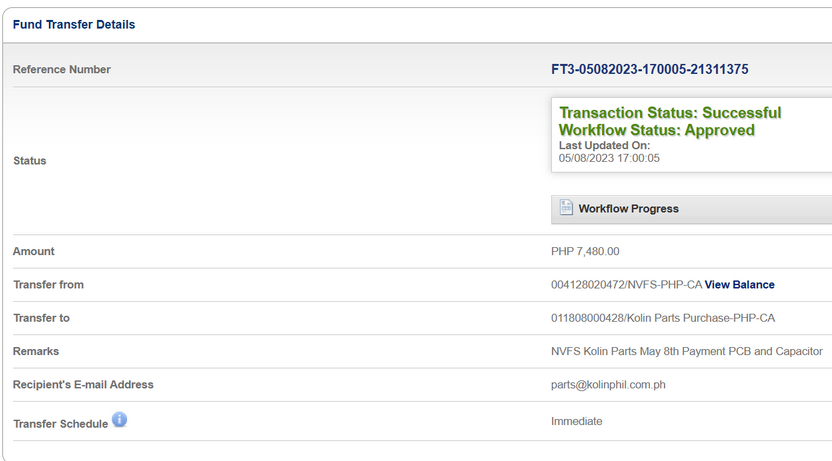Click the Transfer Schedule info icon

(119, 420)
